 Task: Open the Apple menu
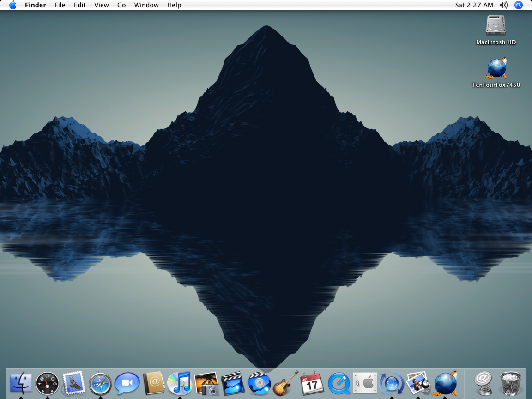(12, 5)
